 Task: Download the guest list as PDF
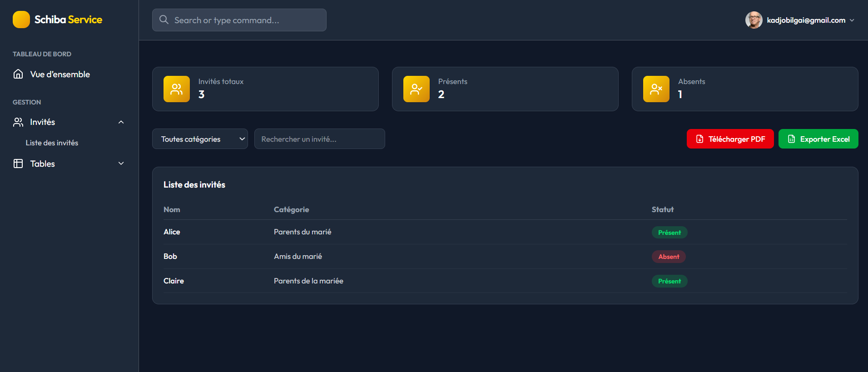coord(730,139)
